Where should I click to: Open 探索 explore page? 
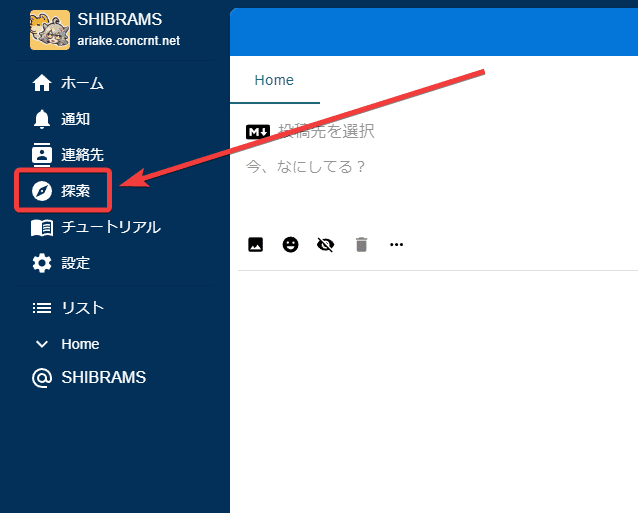(76, 191)
